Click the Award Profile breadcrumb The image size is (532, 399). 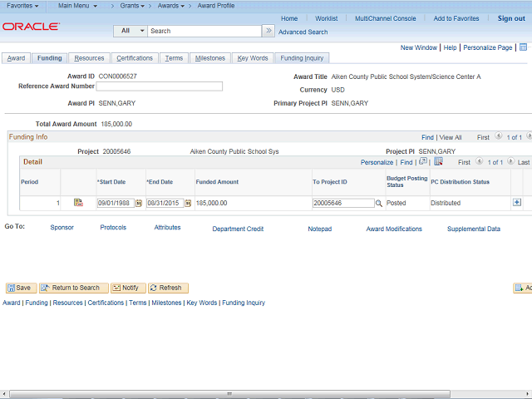(x=216, y=6)
